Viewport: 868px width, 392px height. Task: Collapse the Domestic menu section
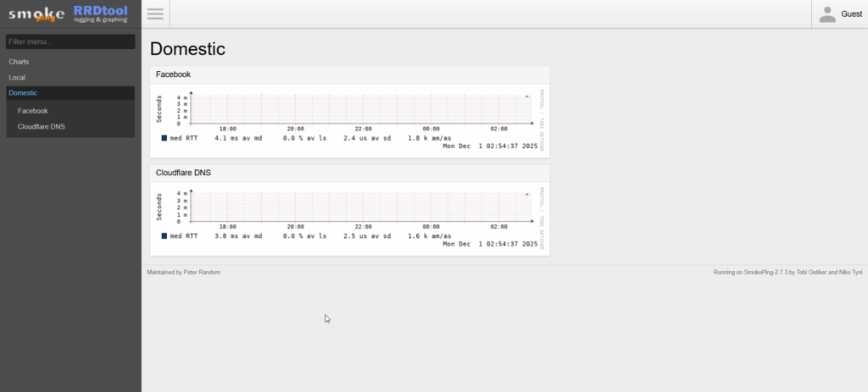pyautogui.click(x=23, y=92)
